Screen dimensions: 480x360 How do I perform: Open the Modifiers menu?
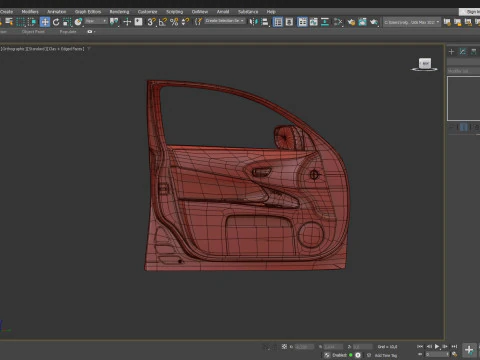pos(30,12)
